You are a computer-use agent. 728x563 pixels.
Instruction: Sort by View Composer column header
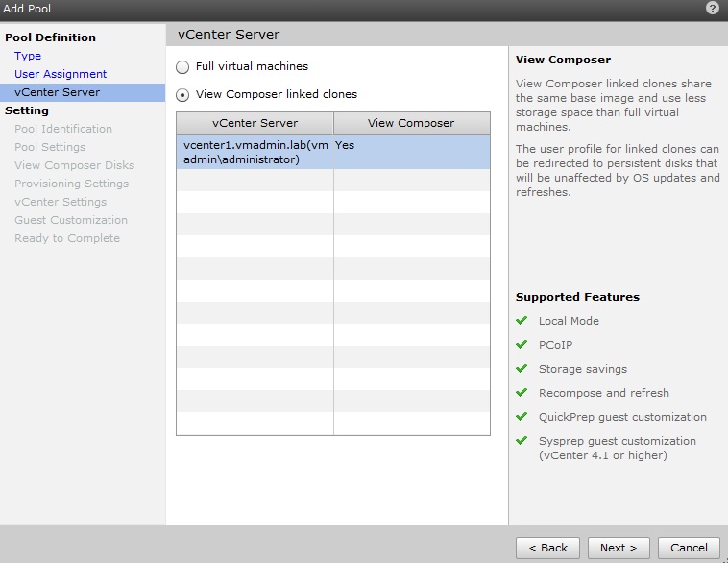click(411, 123)
